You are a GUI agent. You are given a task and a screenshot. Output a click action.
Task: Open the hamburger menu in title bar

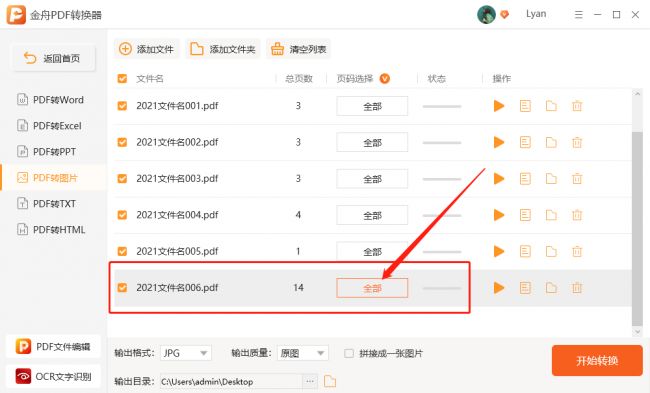point(579,15)
